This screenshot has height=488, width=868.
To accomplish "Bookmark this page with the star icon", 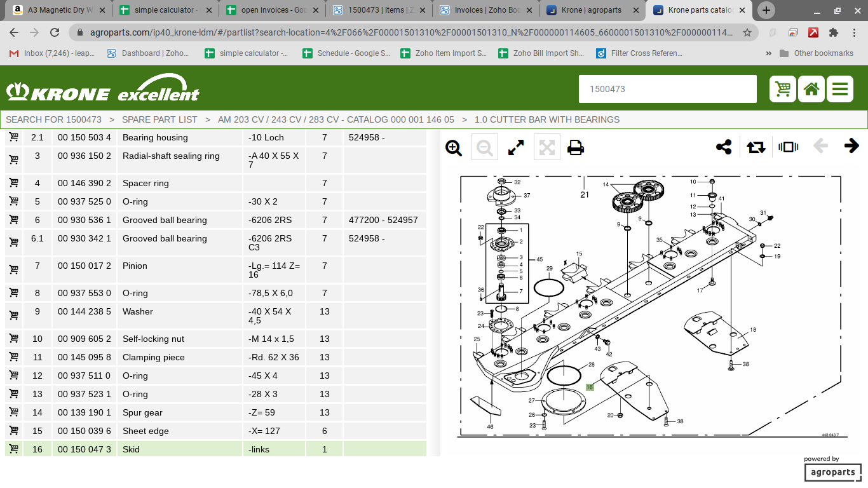I will pyautogui.click(x=747, y=32).
